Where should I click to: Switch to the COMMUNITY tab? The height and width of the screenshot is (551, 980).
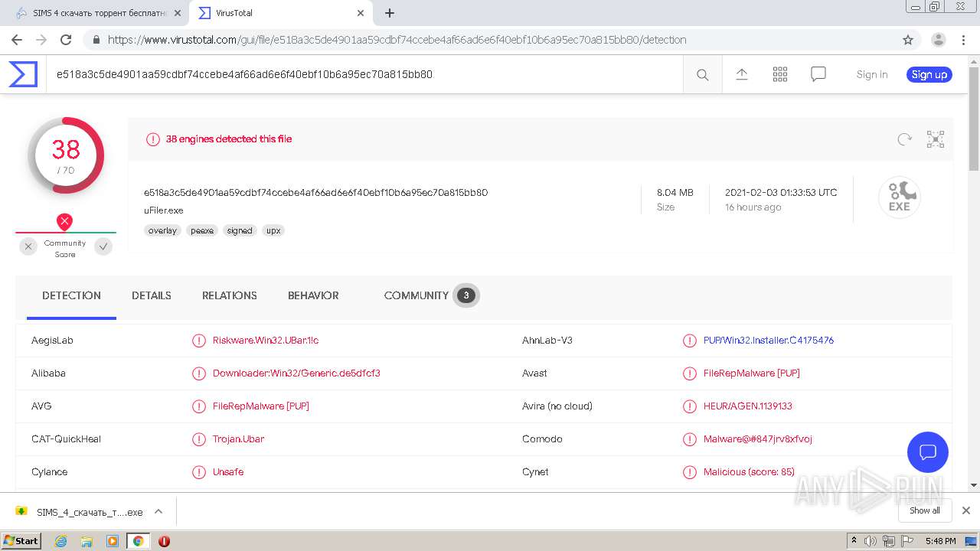pyautogui.click(x=431, y=295)
